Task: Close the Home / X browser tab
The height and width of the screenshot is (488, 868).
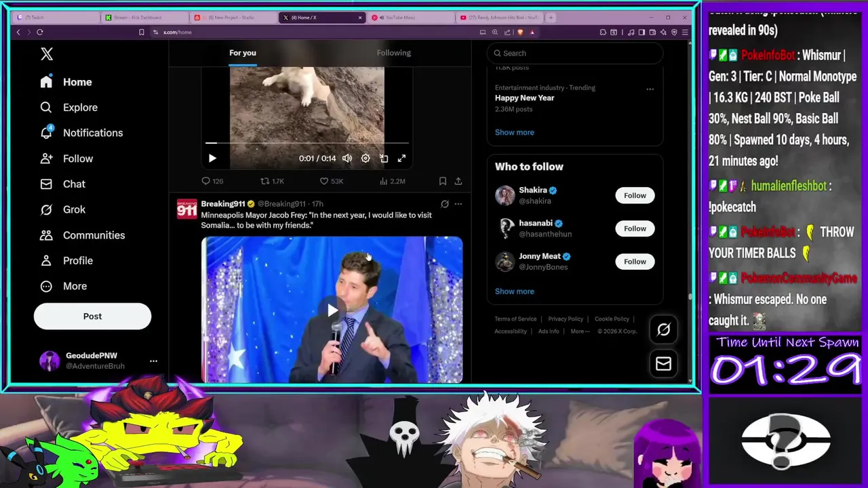Action: (x=360, y=18)
